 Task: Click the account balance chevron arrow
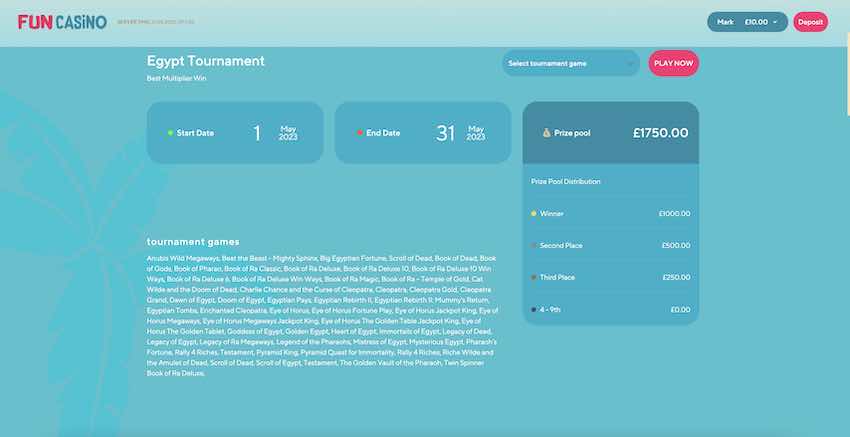[775, 22]
